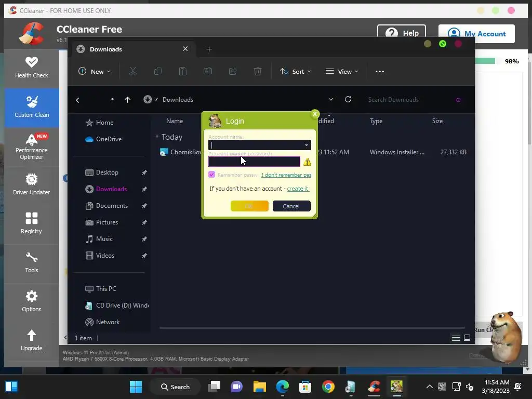
Task: Collapse the Today group
Action: pyautogui.click(x=157, y=137)
